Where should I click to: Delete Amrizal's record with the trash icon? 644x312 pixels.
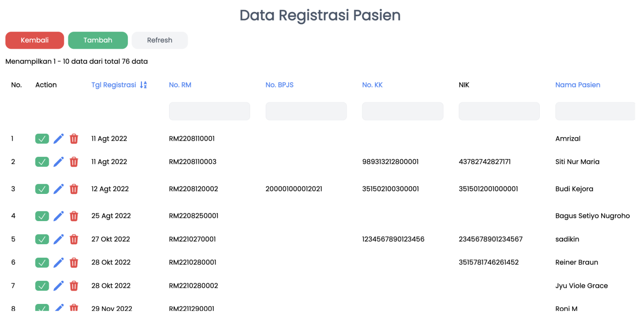coord(74,139)
